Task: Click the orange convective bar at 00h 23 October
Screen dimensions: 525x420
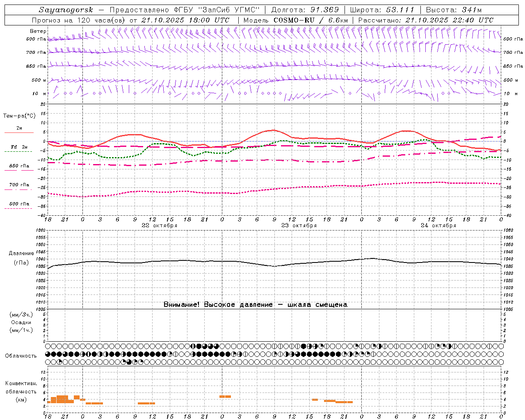Action: tap(225, 397)
